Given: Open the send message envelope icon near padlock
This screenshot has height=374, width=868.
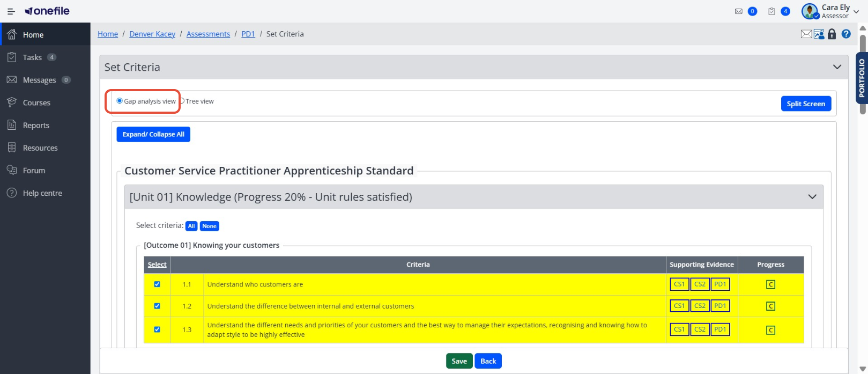Looking at the screenshot, I should pyautogui.click(x=806, y=34).
